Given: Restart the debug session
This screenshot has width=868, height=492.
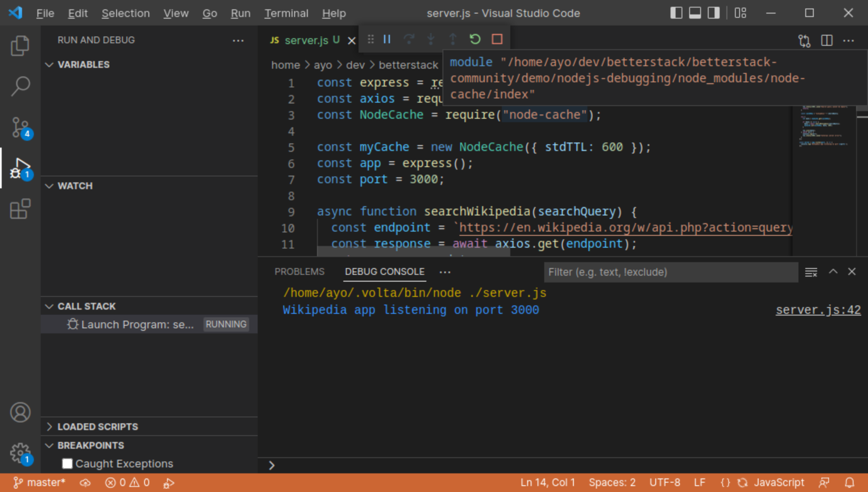Looking at the screenshot, I should (475, 39).
